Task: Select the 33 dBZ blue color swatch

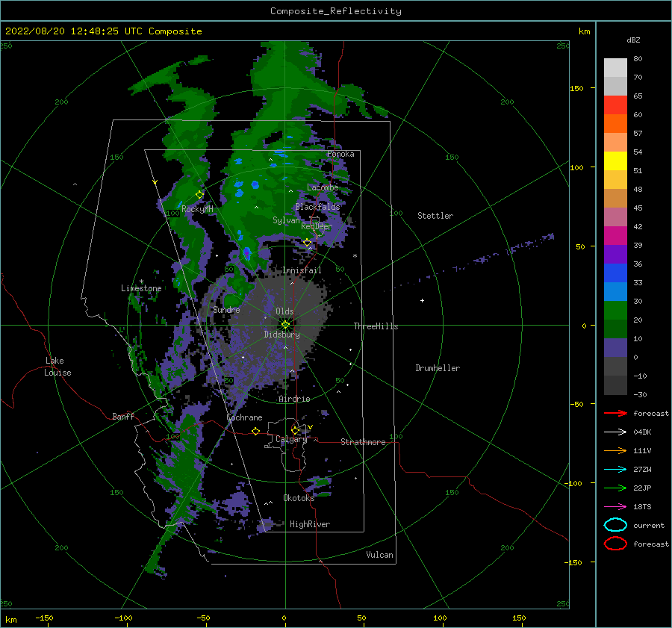Action: 615,291
